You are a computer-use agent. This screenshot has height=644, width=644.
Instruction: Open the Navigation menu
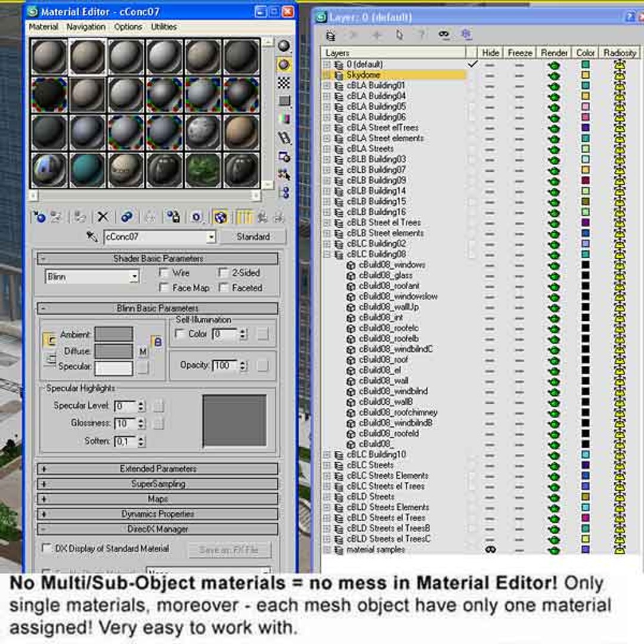click(86, 27)
